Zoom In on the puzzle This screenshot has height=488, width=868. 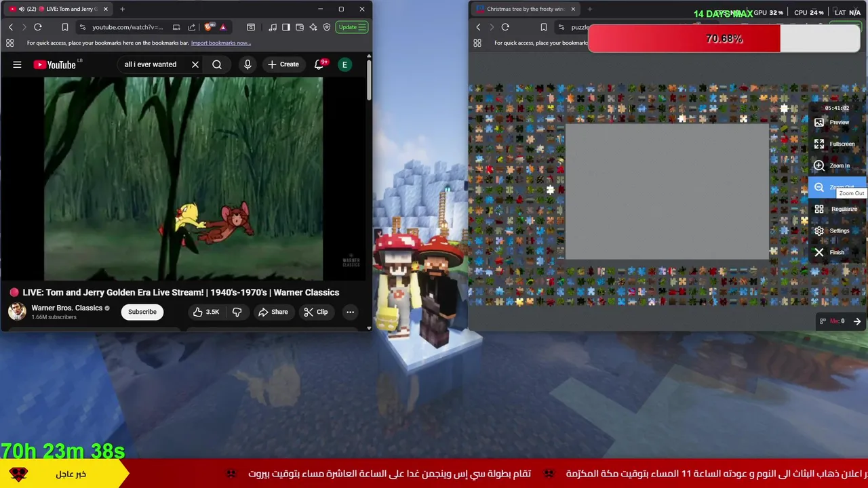click(x=837, y=165)
